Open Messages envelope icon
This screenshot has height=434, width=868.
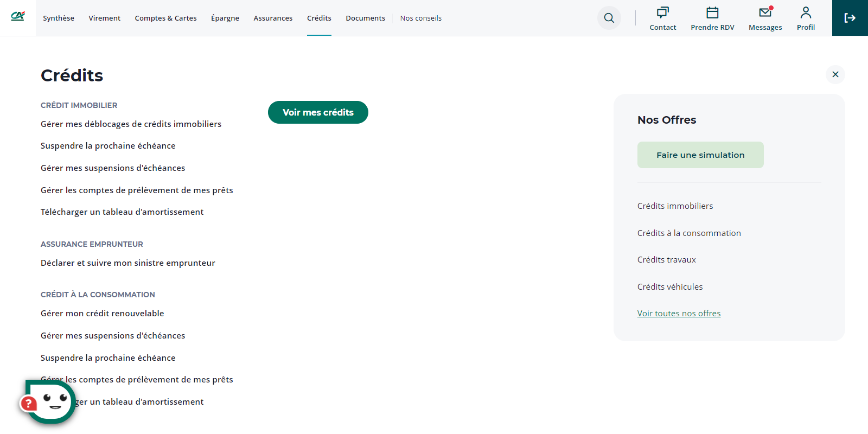(x=765, y=12)
